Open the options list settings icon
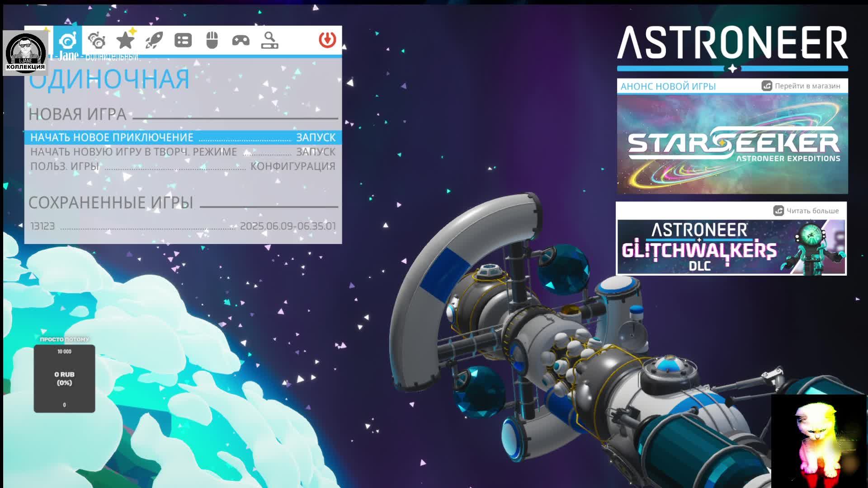This screenshot has height=488, width=868. 183,41
